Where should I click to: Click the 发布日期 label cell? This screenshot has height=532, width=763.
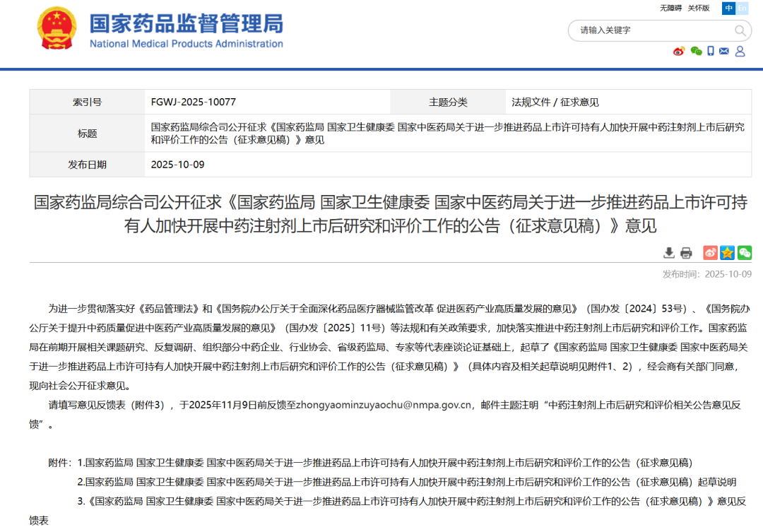pos(87,165)
